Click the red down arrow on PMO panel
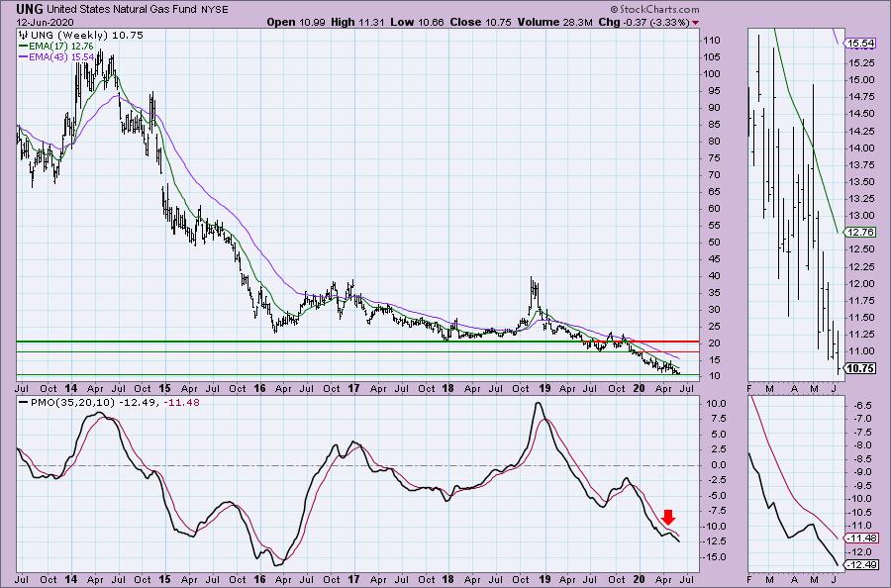The height and width of the screenshot is (588, 891). coord(668,516)
